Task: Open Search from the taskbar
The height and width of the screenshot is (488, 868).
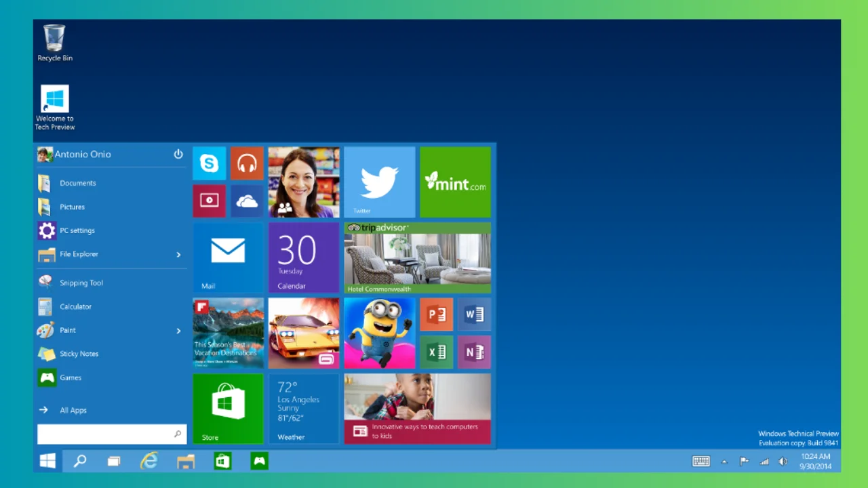Action: 80,461
